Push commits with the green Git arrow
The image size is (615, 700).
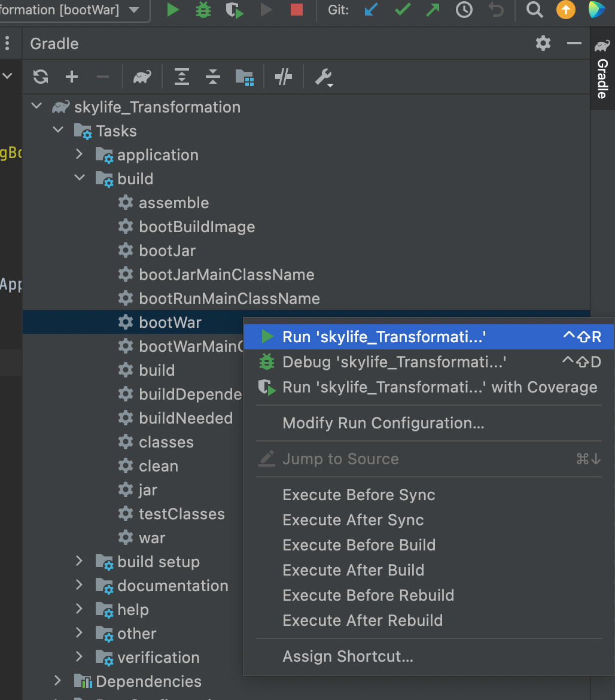click(433, 10)
